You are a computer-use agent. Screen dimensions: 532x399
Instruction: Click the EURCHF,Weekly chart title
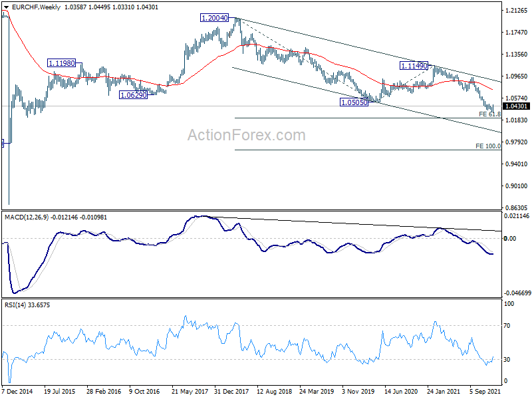click(36, 7)
